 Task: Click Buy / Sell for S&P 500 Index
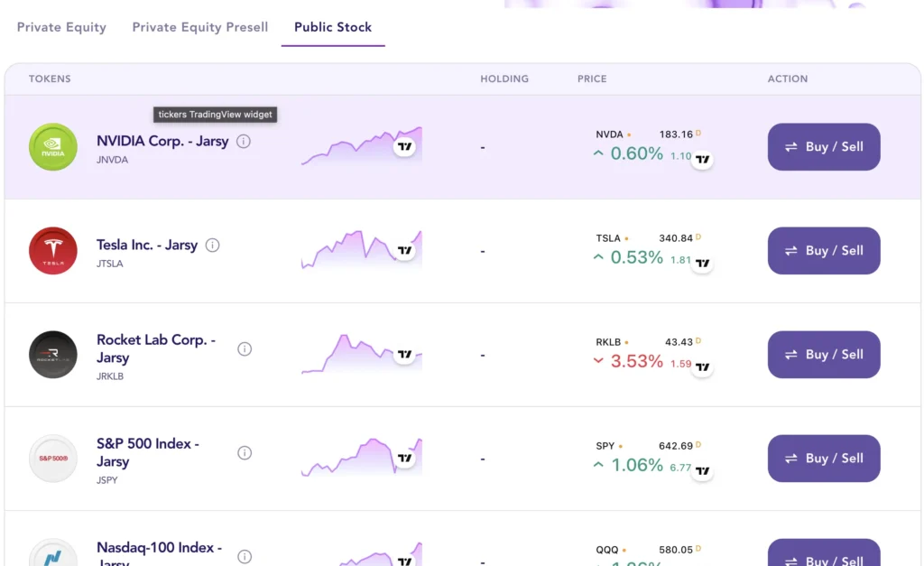[824, 458]
